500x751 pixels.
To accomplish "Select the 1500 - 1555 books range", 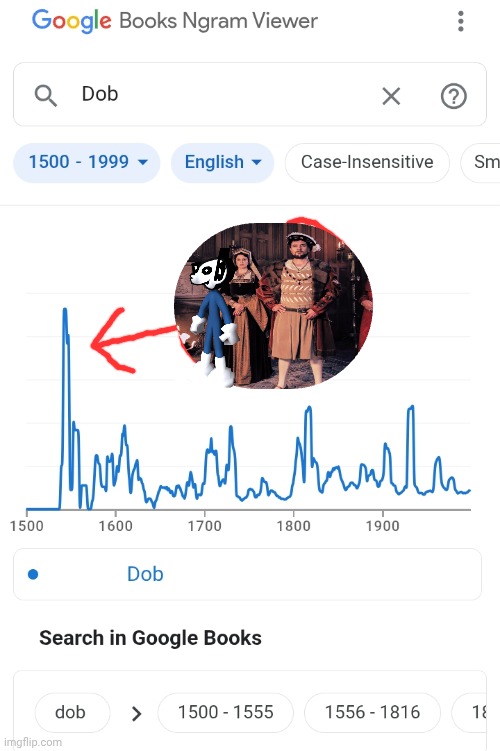I will point(226,713).
